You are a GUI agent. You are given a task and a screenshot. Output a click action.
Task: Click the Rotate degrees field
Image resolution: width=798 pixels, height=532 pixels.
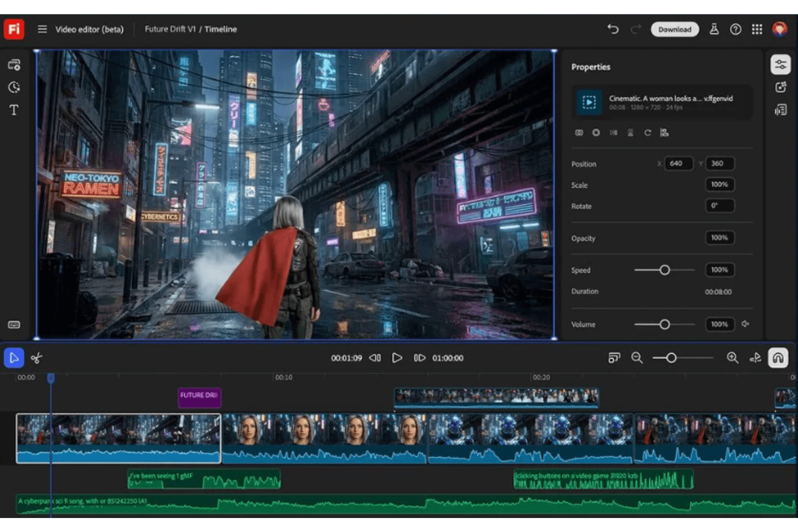[719, 205]
